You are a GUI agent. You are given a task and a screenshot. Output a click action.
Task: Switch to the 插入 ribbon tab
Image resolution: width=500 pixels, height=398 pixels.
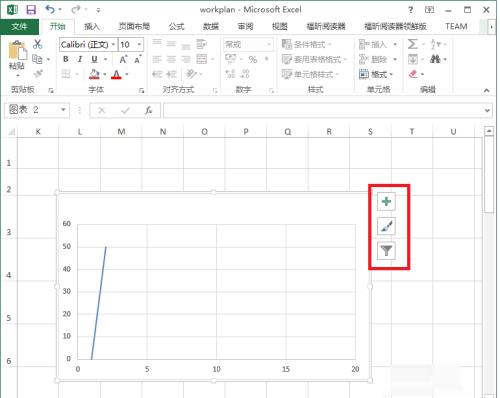tap(91, 26)
